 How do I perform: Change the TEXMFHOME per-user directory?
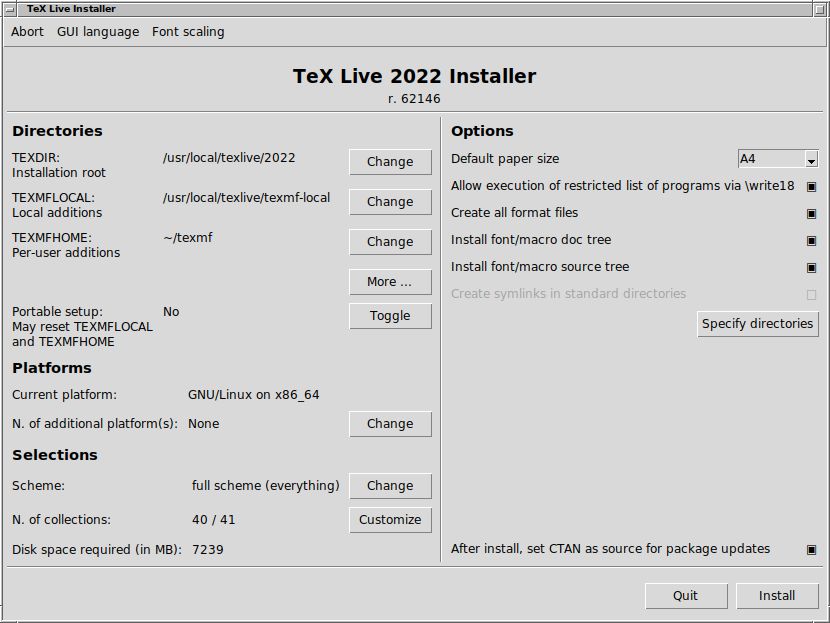390,242
